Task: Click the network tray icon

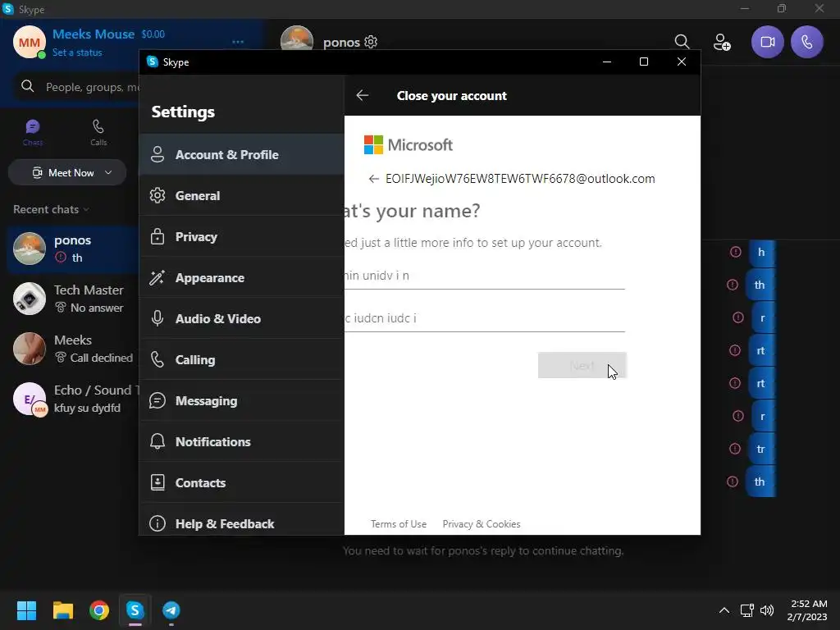Action: pyautogui.click(x=746, y=610)
